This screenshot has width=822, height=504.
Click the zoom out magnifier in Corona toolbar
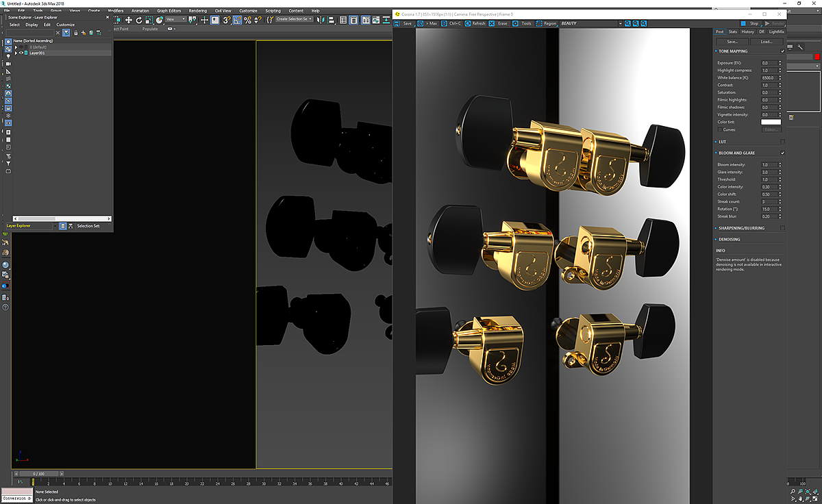click(636, 23)
